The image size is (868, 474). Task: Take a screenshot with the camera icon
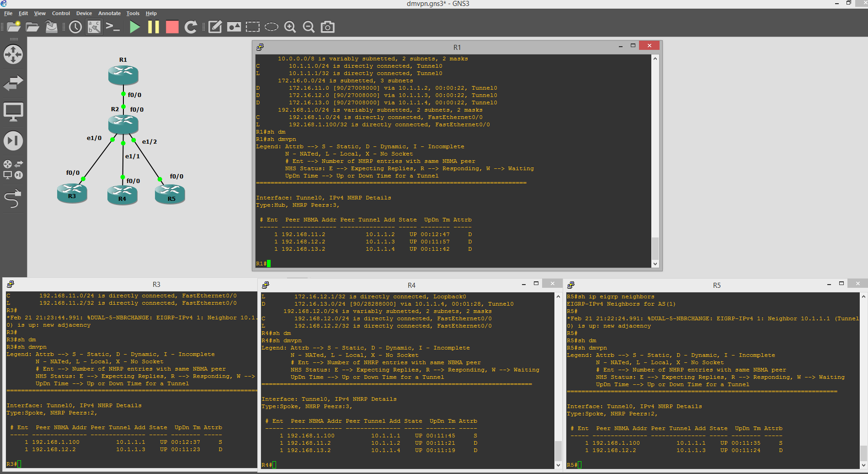(327, 27)
